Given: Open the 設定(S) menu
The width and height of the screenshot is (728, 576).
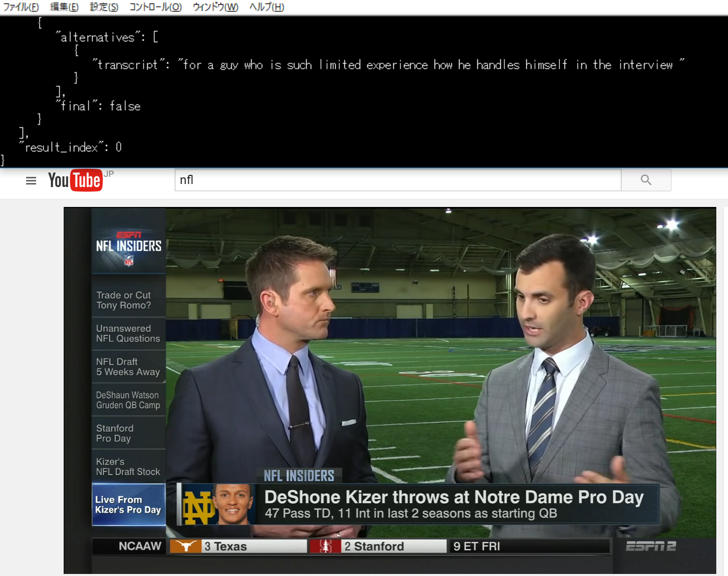Looking at the screenshot, I should (x=104, y=7).
